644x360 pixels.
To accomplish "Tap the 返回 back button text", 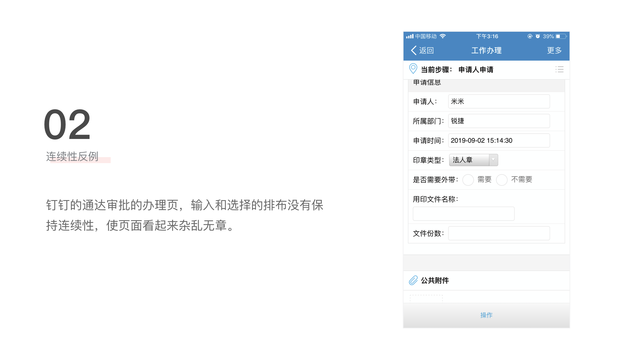I will (x=426, y=50).
